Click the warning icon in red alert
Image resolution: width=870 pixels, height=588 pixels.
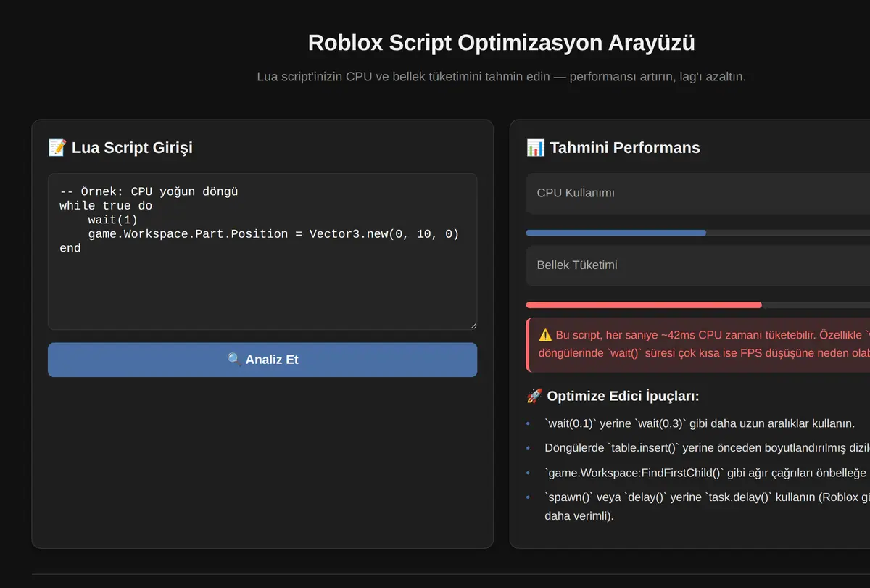tap(545, 335)
